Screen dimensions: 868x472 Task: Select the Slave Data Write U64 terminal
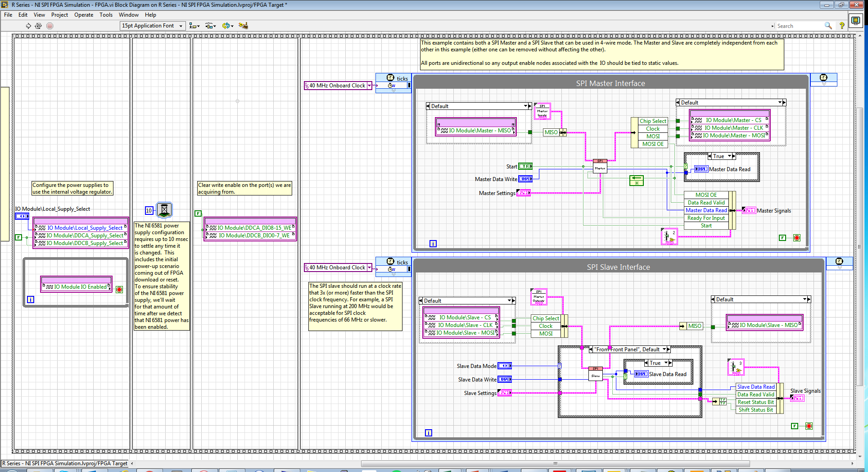[505, 379]
